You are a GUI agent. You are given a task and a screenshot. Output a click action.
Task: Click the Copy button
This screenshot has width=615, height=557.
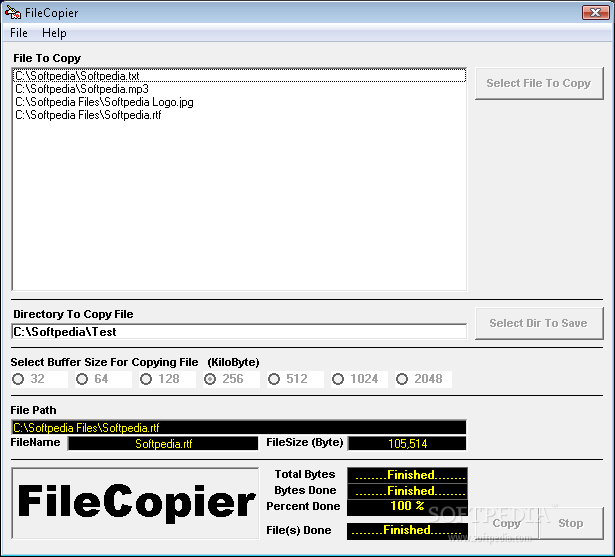point(506,523)
